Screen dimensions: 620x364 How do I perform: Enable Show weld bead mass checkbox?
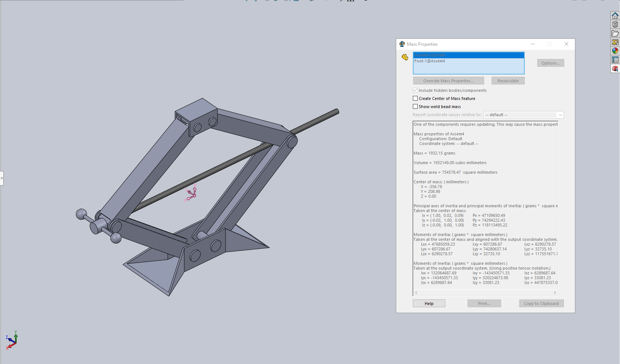pyautogui.click(x=415, y=107)
